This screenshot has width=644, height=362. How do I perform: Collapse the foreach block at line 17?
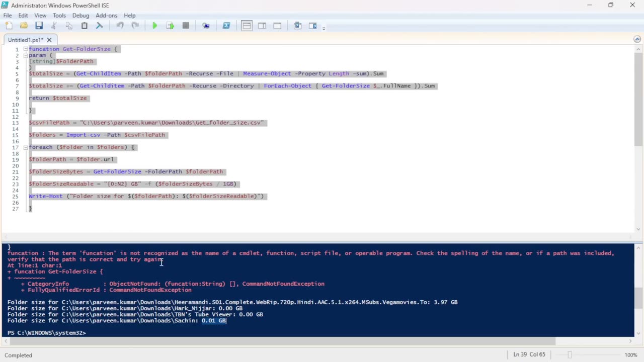pyautogui.click(x=25, y=147)
